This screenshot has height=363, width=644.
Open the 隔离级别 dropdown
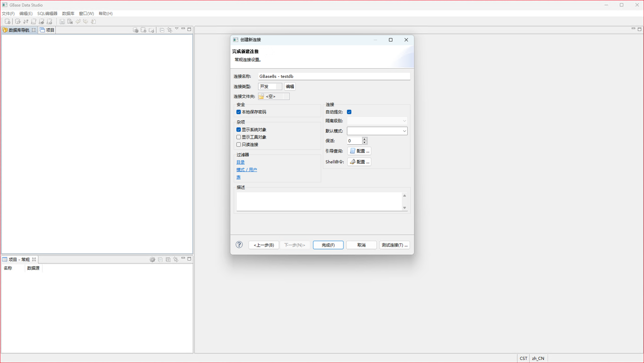click(377, 121)
